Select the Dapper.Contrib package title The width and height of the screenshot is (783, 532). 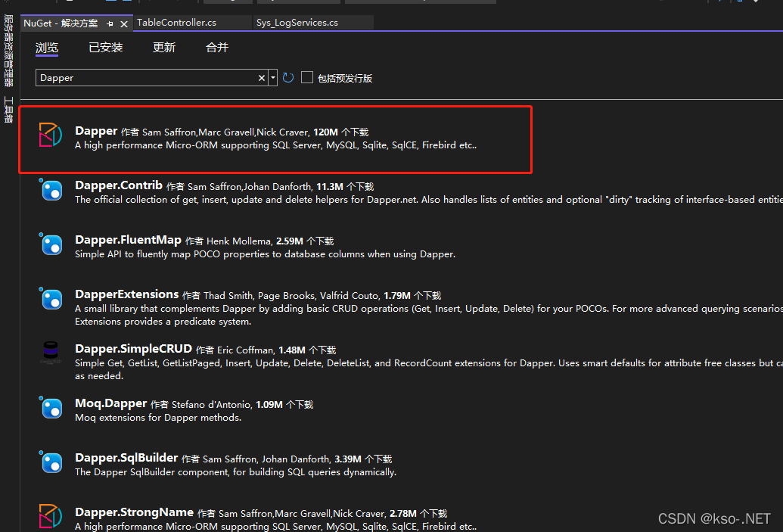click(119, 185)
